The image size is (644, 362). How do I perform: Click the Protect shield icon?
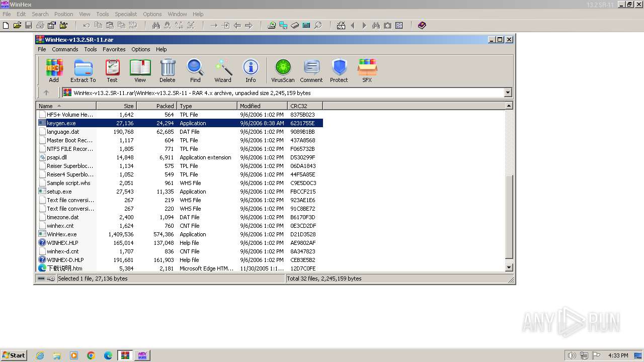point(339,70)
